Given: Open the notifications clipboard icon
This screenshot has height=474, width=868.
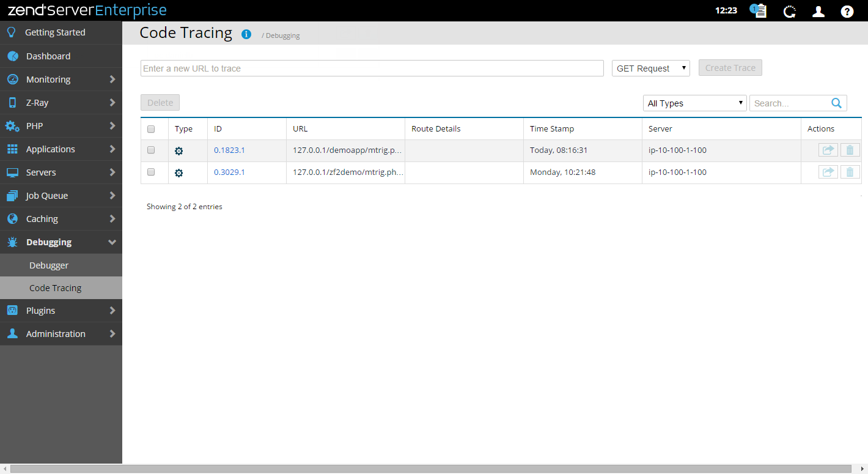Looking at the screenshot, I should [759, 11].
